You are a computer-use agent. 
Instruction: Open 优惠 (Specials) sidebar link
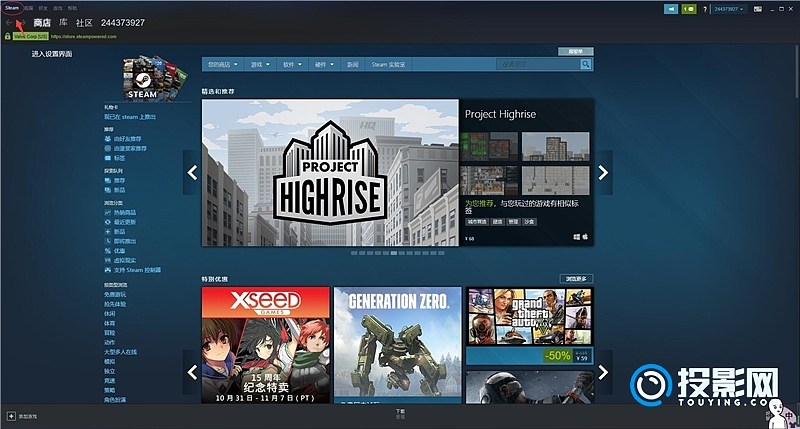pos(115,250)
